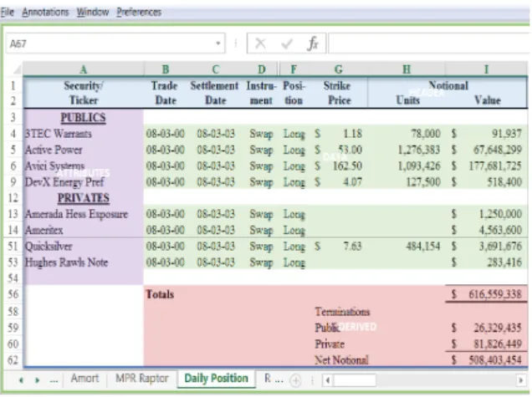This screenshot has width=532, height=397.
Task: Switch to the MPR Raptor sheet tab
Action: (x=142, y=378)
